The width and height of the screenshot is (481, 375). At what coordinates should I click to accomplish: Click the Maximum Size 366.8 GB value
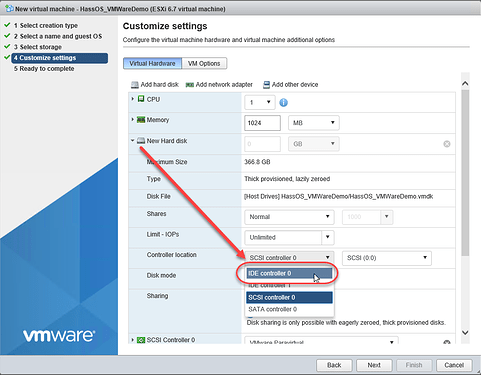tap(257, 162)
